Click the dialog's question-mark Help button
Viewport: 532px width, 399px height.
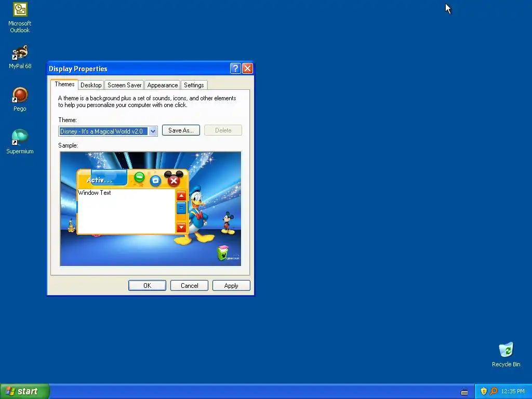235,69
